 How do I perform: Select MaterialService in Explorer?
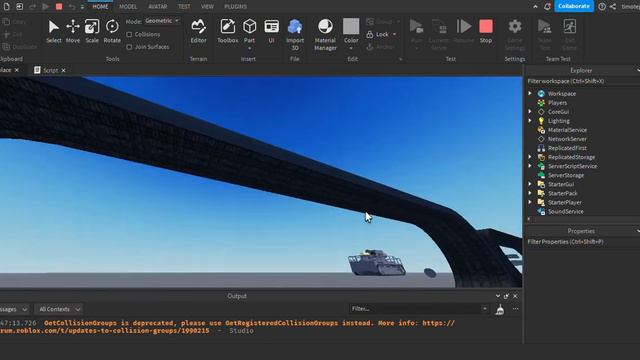pyautogui.click(x=567, y=130)
